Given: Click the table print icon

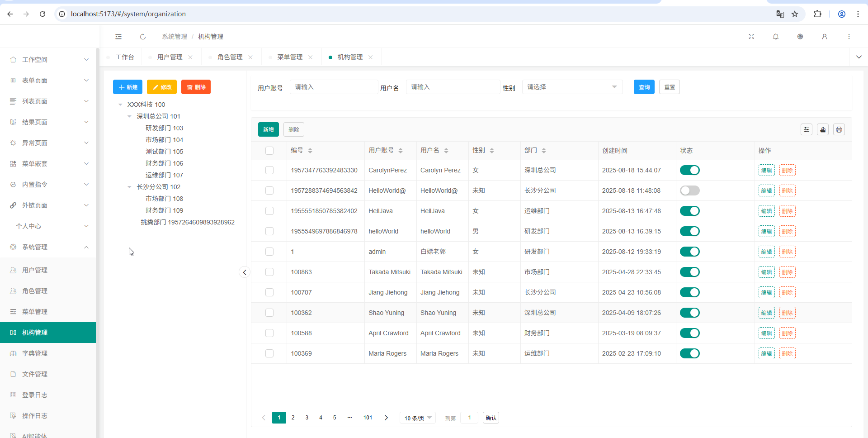Looking at the screenshot, I should 839,130.
